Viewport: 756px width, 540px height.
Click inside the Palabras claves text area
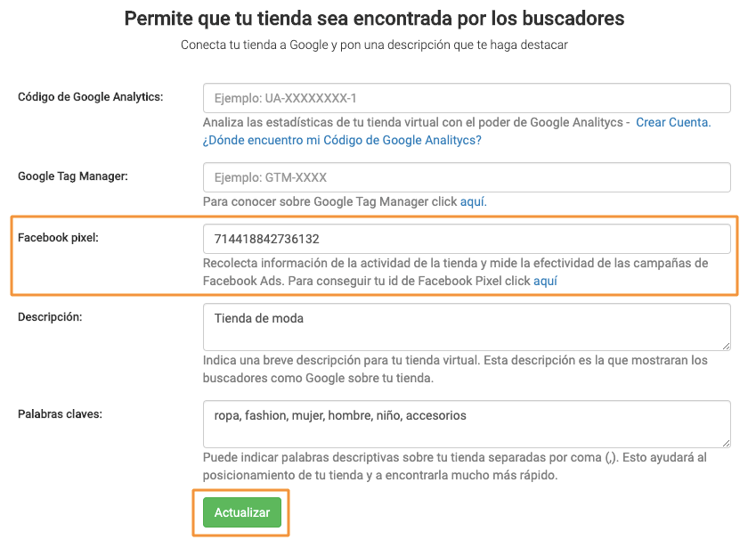(x=467, y=424)
